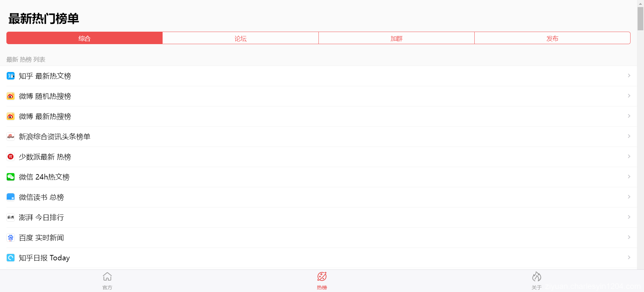Click the green WeChat icon for 24h热文榜

(x=10, y=177)
